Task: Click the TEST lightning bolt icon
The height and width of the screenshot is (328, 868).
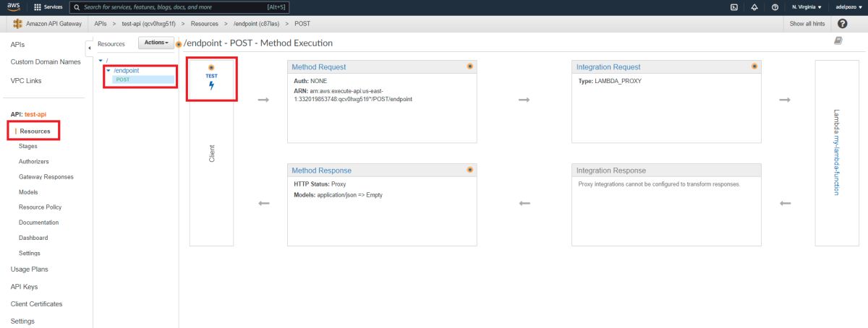Action: pyautogui.click(x=212, y=85)
